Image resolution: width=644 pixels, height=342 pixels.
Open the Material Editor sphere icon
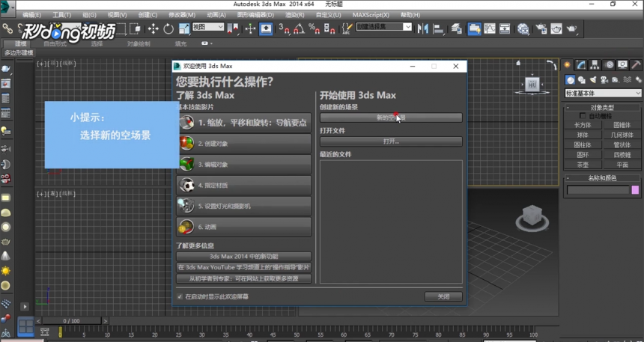point(523,28)
